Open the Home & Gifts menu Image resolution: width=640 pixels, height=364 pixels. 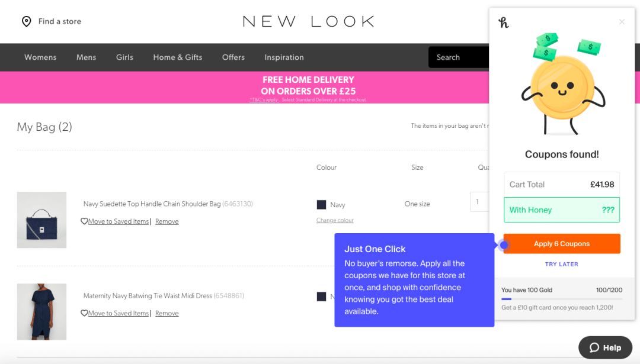[178, 57]
